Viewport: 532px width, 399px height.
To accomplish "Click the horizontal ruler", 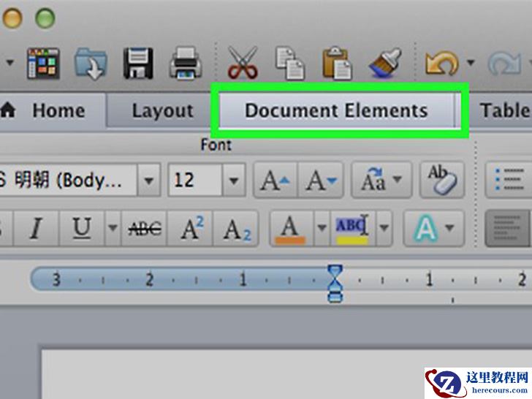I will click(281, 281).
